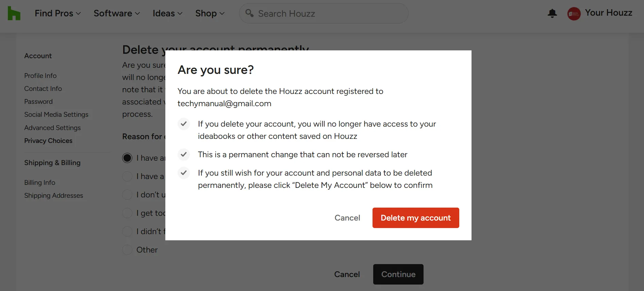The width and height of the screenshot is (644, 291).
Task: Expand the Ideas menu
Action: point(167,13)
